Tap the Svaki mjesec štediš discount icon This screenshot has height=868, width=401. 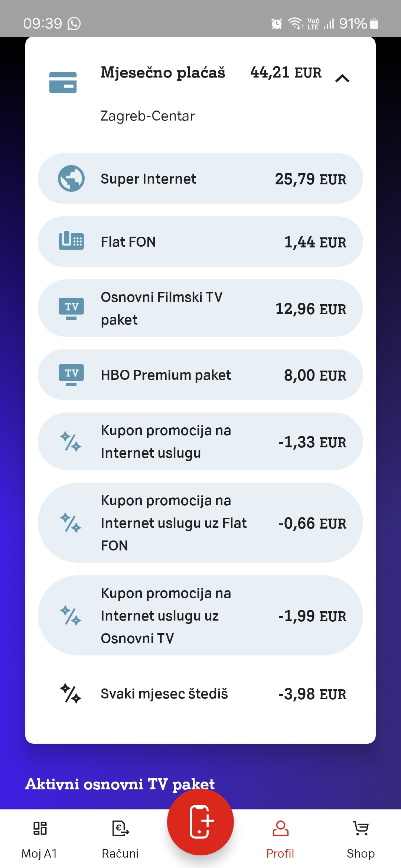tap(71, 693)
